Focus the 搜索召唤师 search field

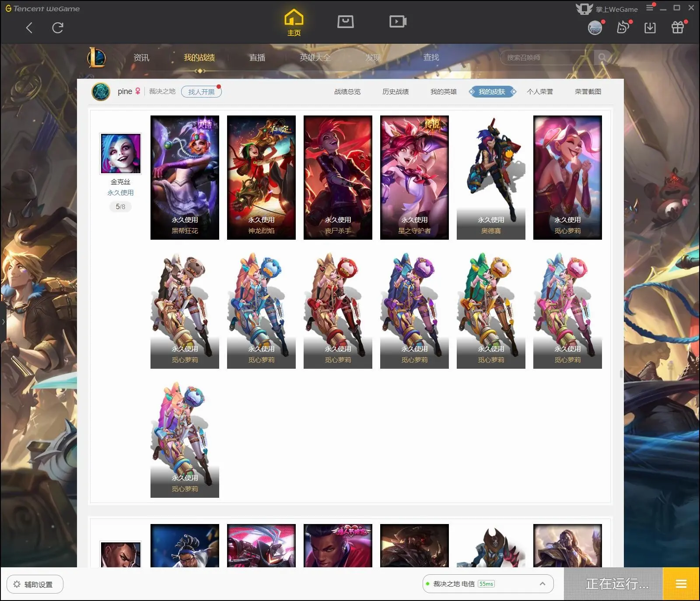click(547, 57)
